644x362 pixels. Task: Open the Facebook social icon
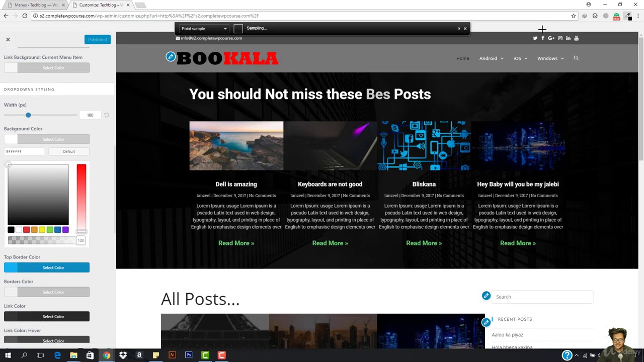[542, 38]
